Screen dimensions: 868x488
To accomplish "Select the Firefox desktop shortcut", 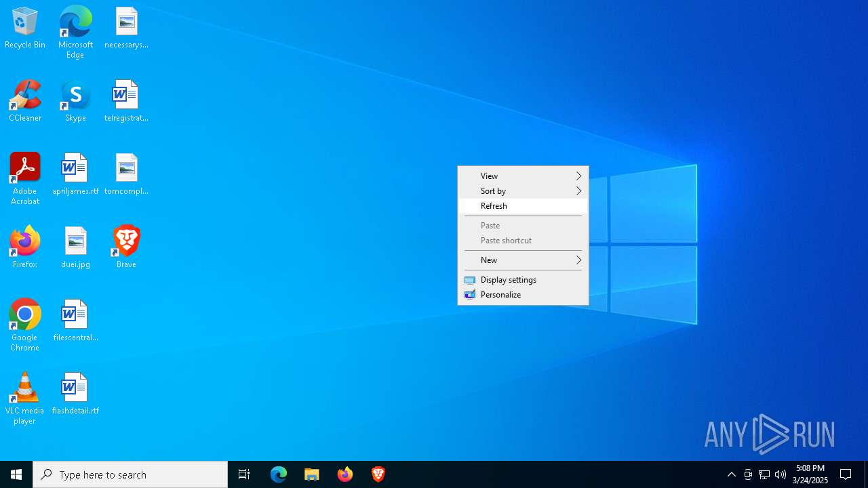I will (25, 248).
